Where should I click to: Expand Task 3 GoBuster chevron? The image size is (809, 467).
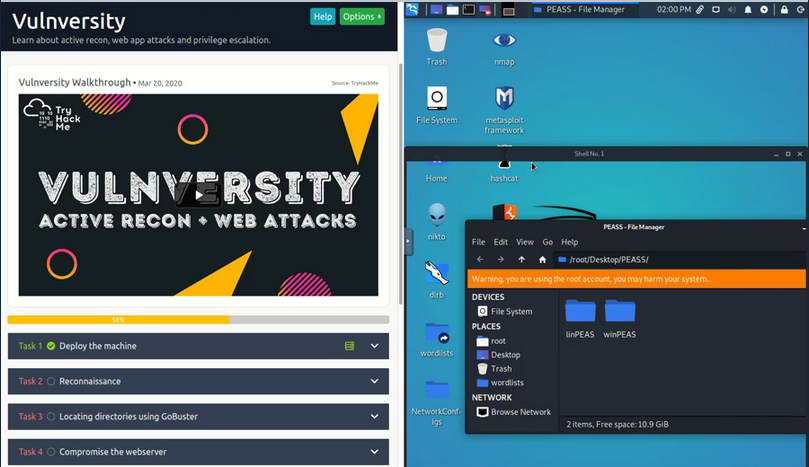[375, 416]
